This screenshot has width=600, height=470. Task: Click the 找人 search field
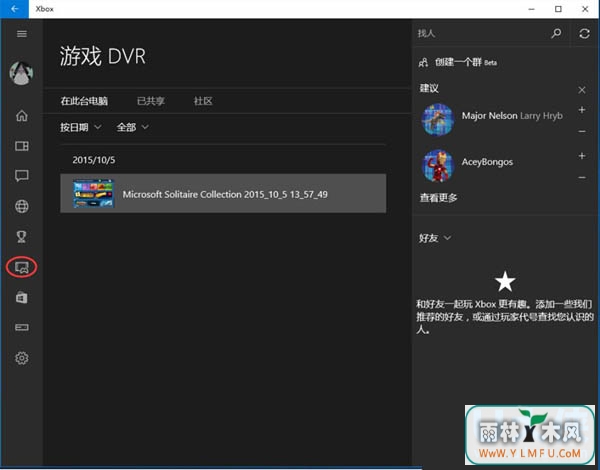pos(482,33)
